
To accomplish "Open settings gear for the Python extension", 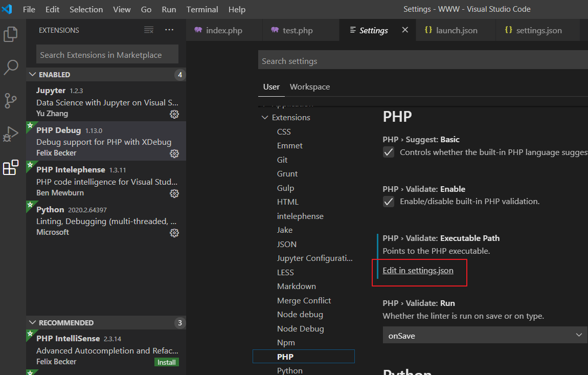I will point(174,233).
